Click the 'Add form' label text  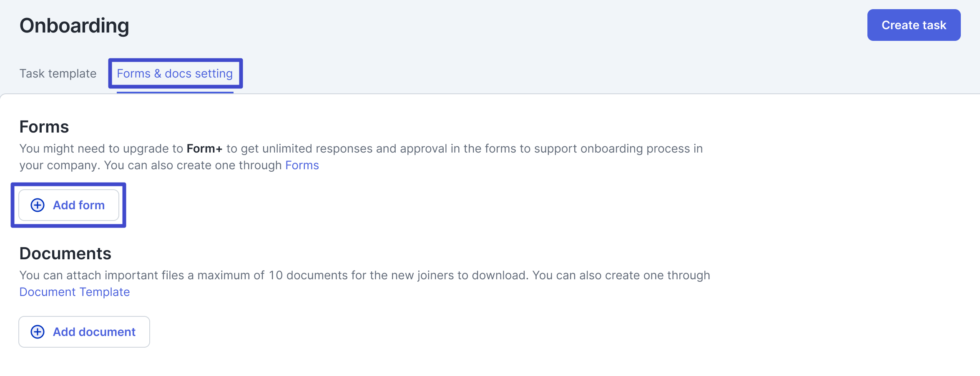click(79, 205)
